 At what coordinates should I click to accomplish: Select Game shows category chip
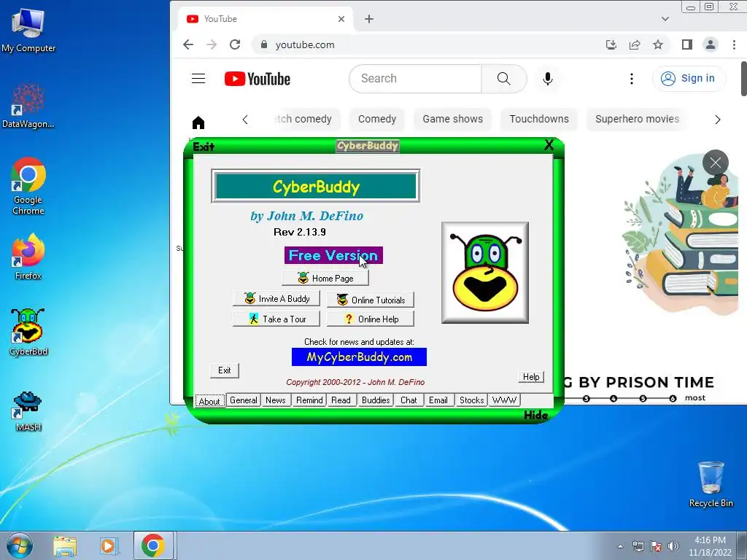[452, 119]
